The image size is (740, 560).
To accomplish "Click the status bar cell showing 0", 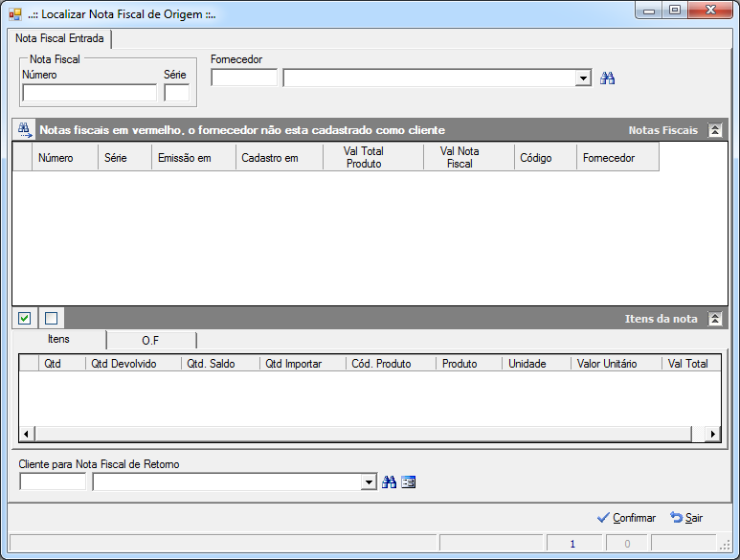I will pyautogui.click(x=627, y=544).
